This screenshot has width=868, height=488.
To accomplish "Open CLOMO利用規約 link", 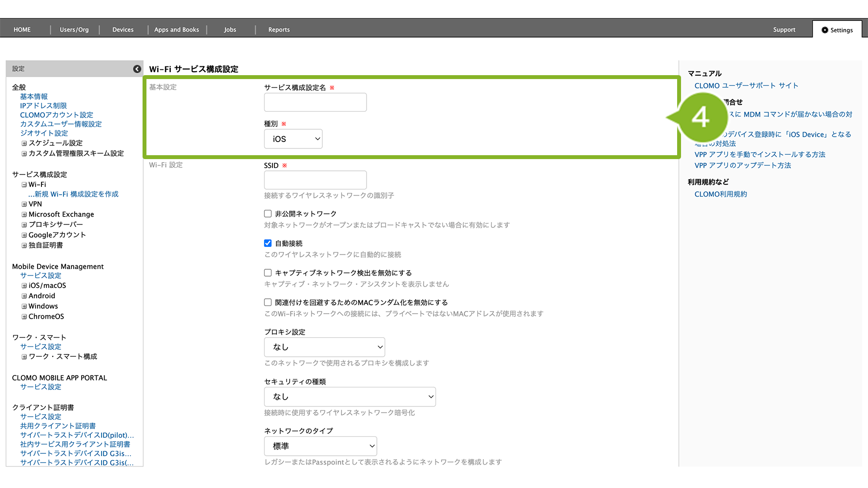I will pos(721,194).
